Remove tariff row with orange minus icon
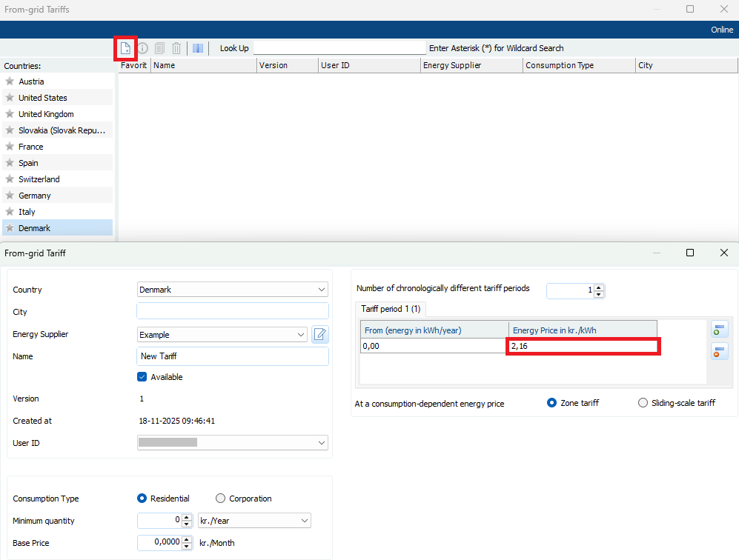Screen dimensions: 739x560 719,351
